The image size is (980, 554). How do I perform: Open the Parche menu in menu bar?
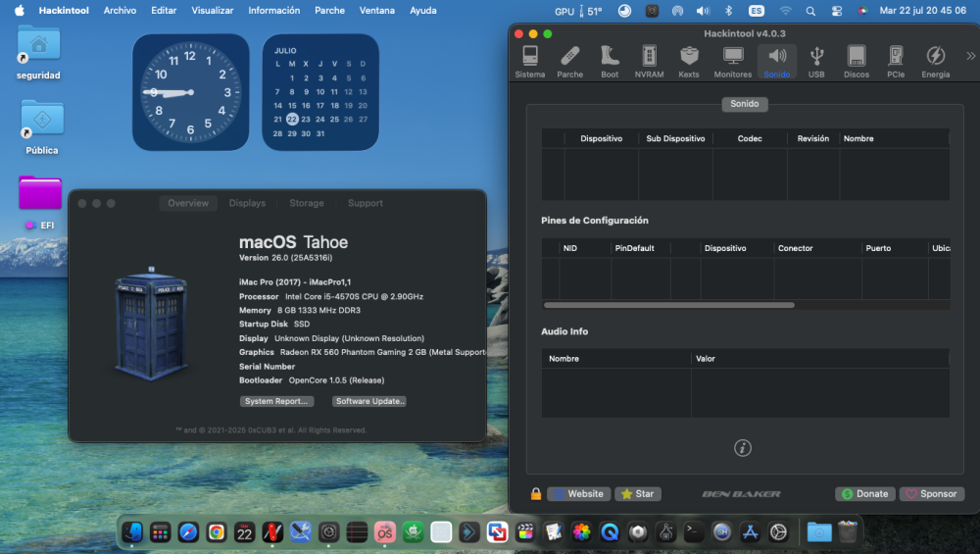pyautogui.click(x=329, y=11)
